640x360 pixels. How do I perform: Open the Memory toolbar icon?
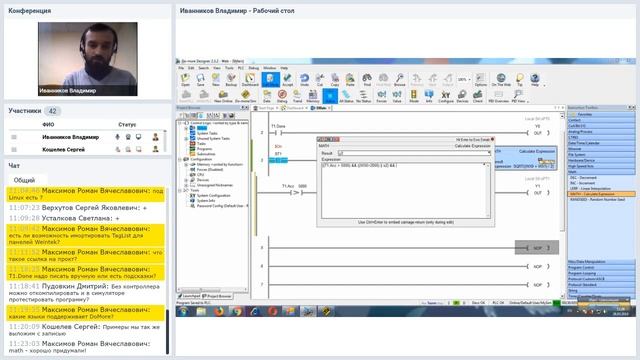313,96
